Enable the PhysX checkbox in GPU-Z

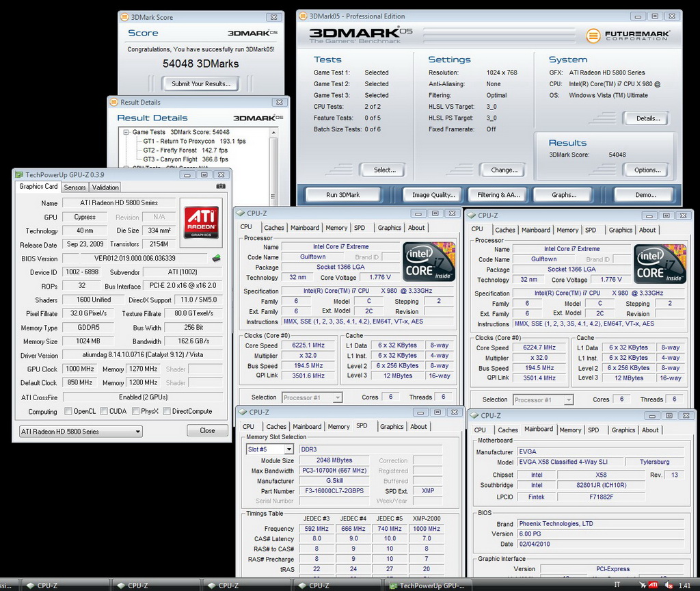tap(135, 411)
